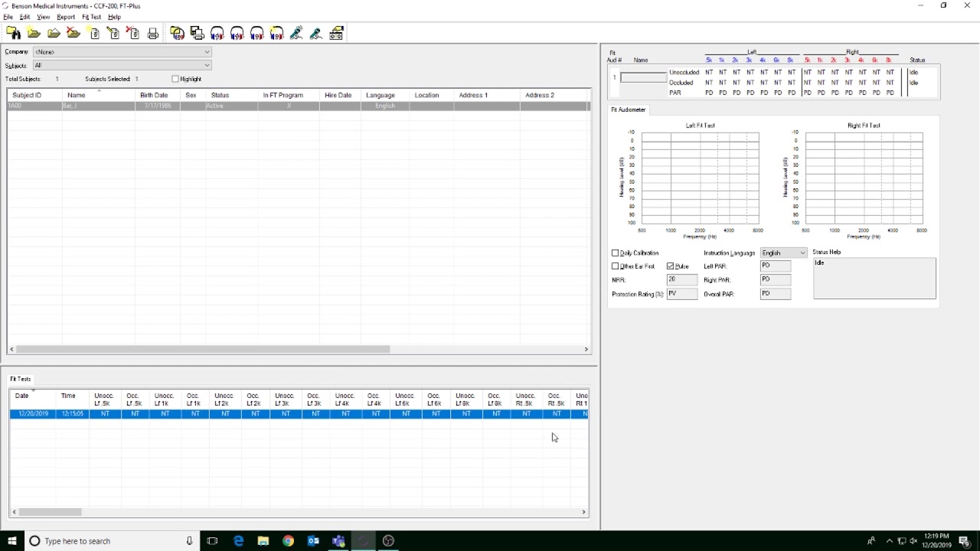Click the headphones icon with yellow star
This screenshot has height=551, width=980.
coord(276,33)
